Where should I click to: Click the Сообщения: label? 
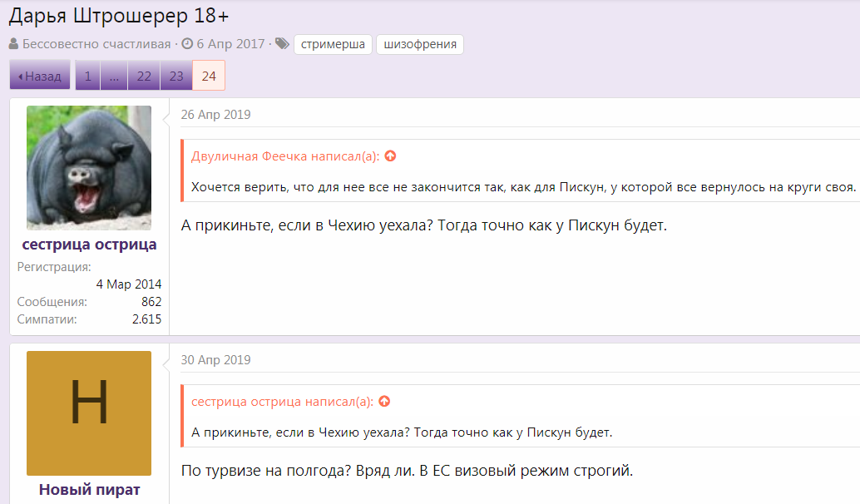click(52, 302)
